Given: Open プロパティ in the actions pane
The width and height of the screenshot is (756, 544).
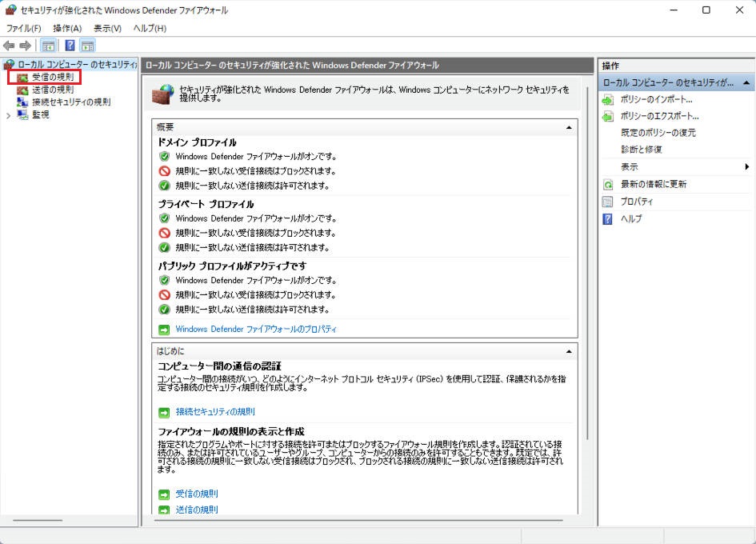Looking at the screenshot, I should coord(637,202).
